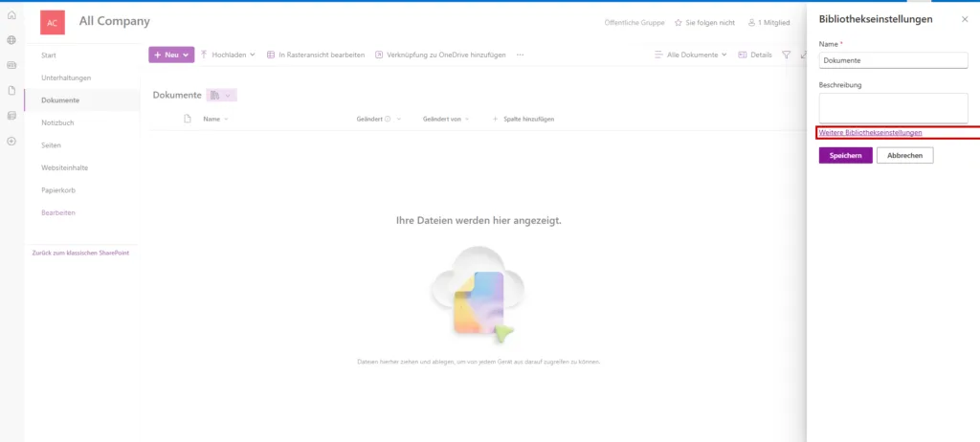The height and width of the screenshot is (442, 980).
Task: Close the Bibliothekseinstellungen panel
Action: 964,19
